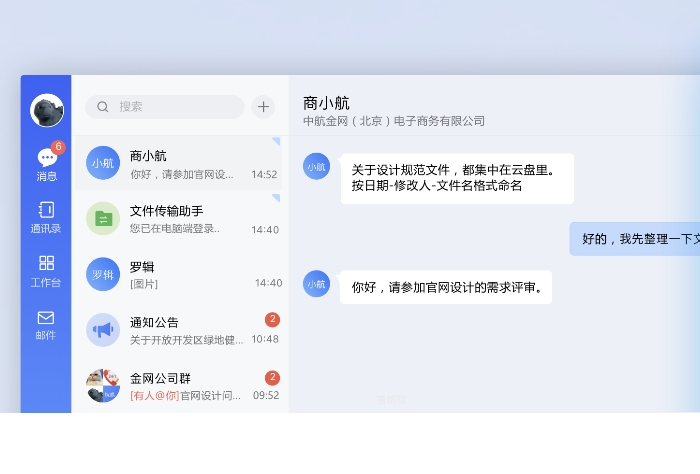Open the user profile avatar in sidebar
Screen dimensions: 700x474
pyautogui.click(x=47, y=110)
